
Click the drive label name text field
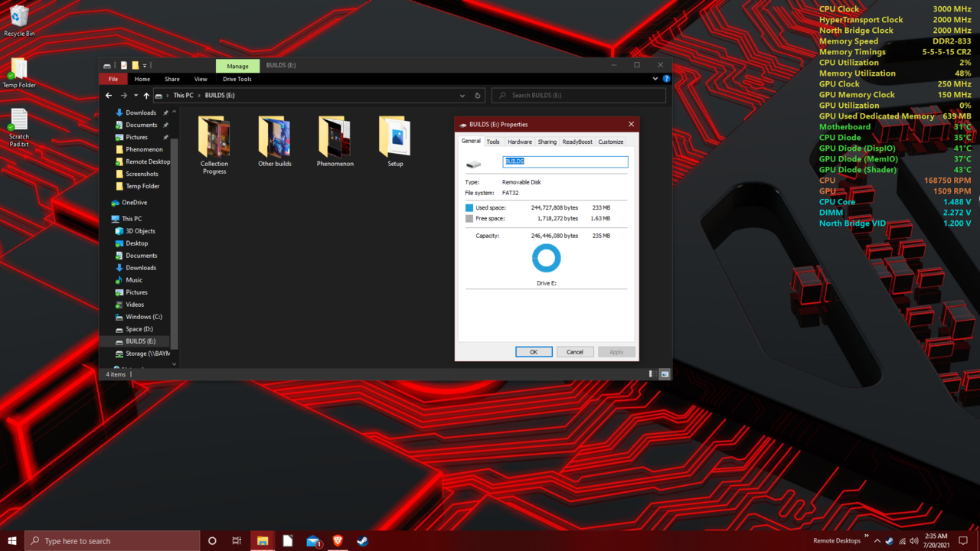(565, 161)
